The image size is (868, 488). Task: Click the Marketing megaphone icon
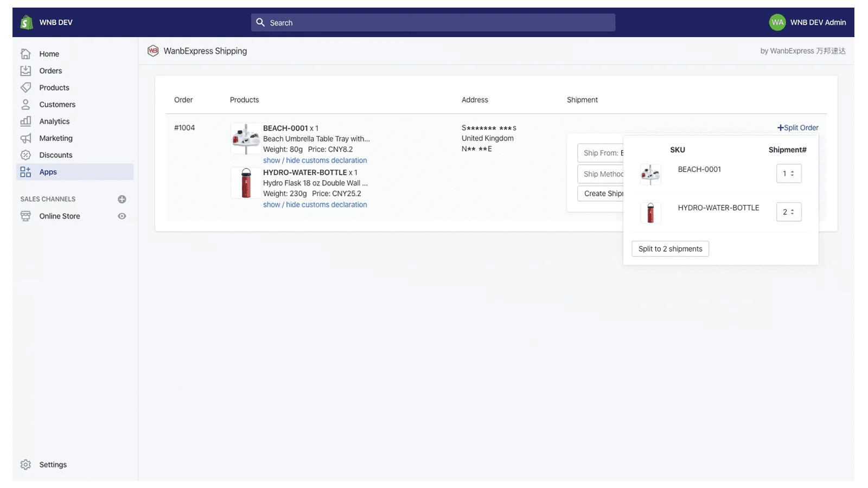point(25,138)
